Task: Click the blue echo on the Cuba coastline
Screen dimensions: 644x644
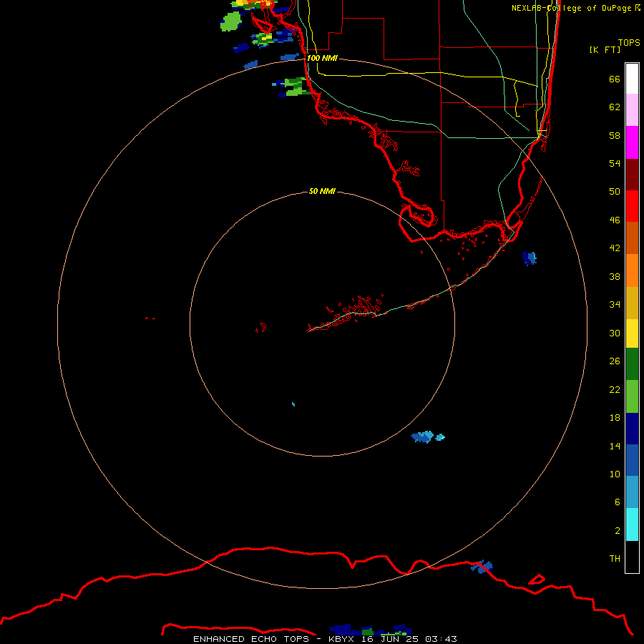Action: coord(482,567)
